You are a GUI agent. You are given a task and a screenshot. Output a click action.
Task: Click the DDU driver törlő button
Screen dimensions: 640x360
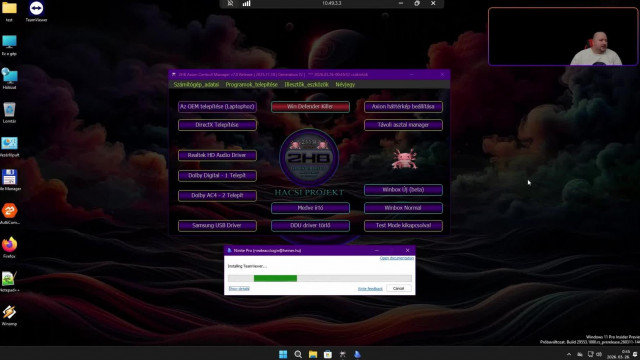(310, 225)
